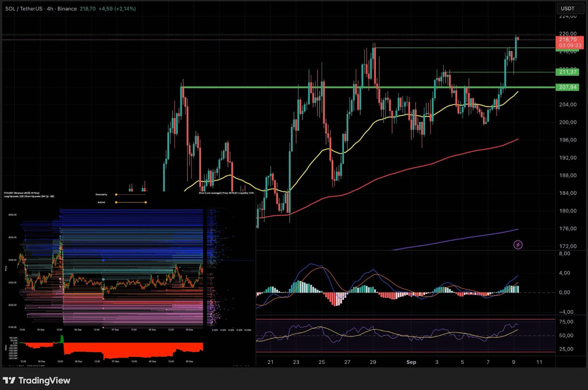Click date 25 on the SOL time axis

pos(322,362)
